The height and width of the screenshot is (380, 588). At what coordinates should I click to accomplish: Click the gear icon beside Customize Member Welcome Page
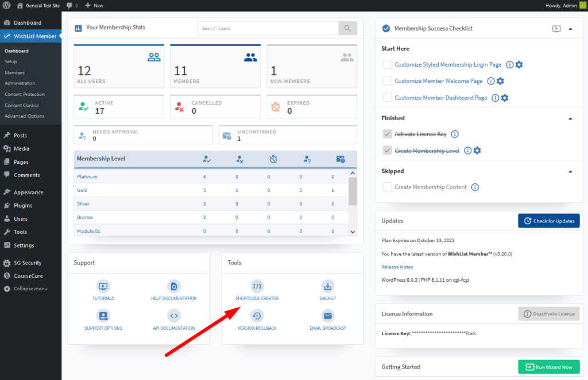tap(500, 81)
